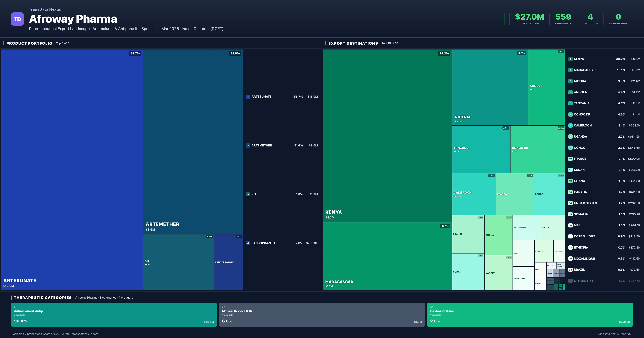This screenshot has height=338, width=644.
Task: Click the gray OTHERS (15+) legend square
Action: [x=570, y=280]
